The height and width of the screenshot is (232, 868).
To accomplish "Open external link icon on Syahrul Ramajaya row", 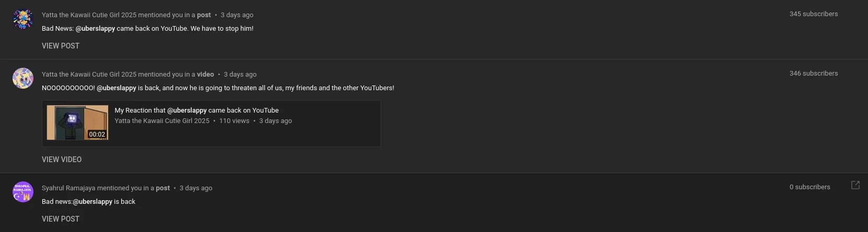I will (x=855, y=185).
